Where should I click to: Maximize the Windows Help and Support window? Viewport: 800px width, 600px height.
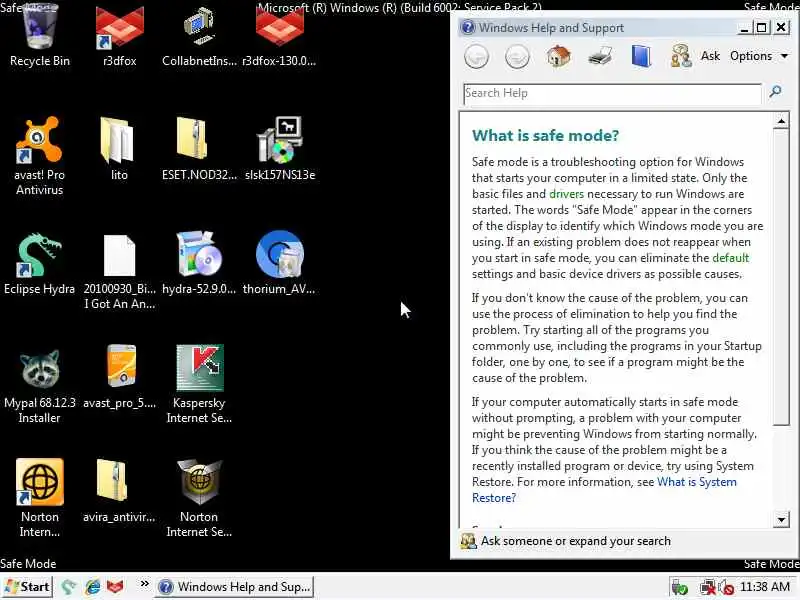762,28
